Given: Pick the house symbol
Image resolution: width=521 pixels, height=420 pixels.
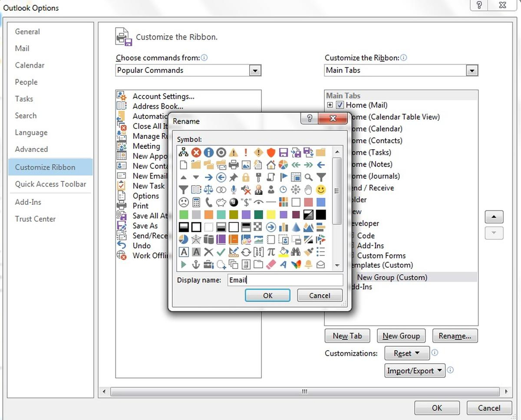Looking at the screenshot, I should pos(271,164).
